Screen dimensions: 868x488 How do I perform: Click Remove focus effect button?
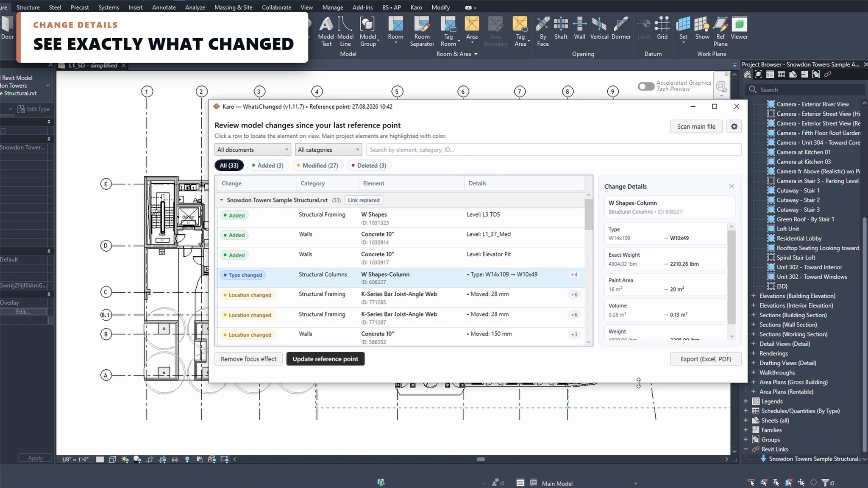tap(248, 359)
